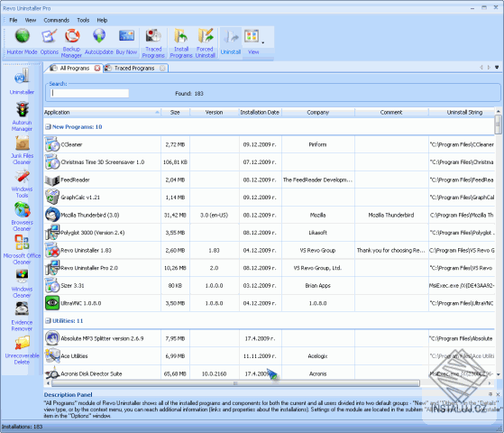
Task: Collapse the Utilities group
Action: coord(48,321)
